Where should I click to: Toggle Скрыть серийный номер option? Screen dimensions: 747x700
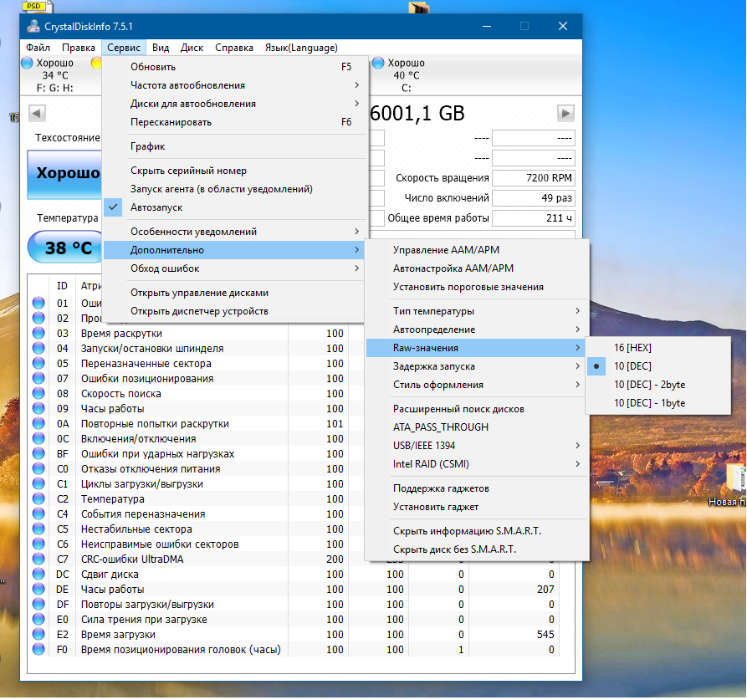(x=233, y=171)
